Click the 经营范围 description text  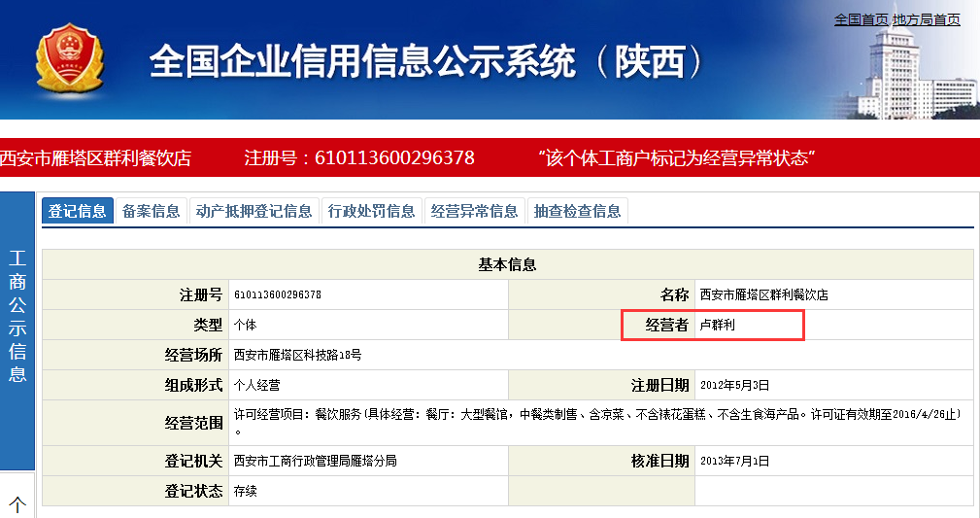[598, 423]
